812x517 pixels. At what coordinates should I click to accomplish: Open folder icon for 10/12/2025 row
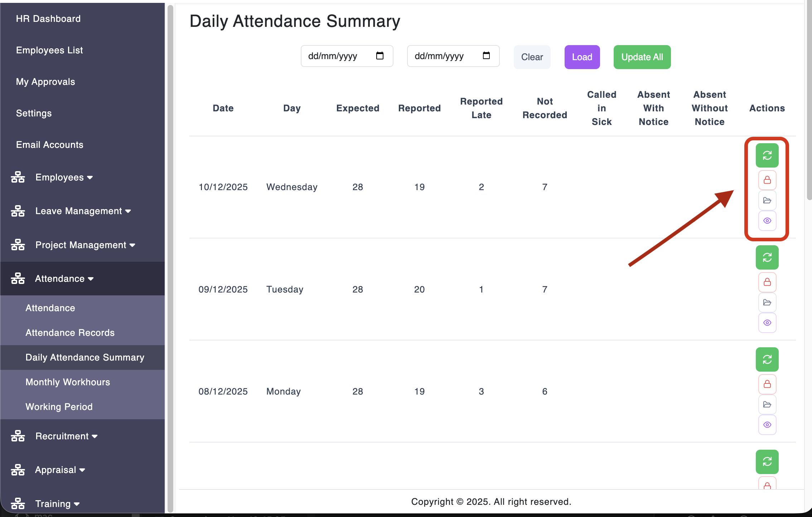(767, 200)
